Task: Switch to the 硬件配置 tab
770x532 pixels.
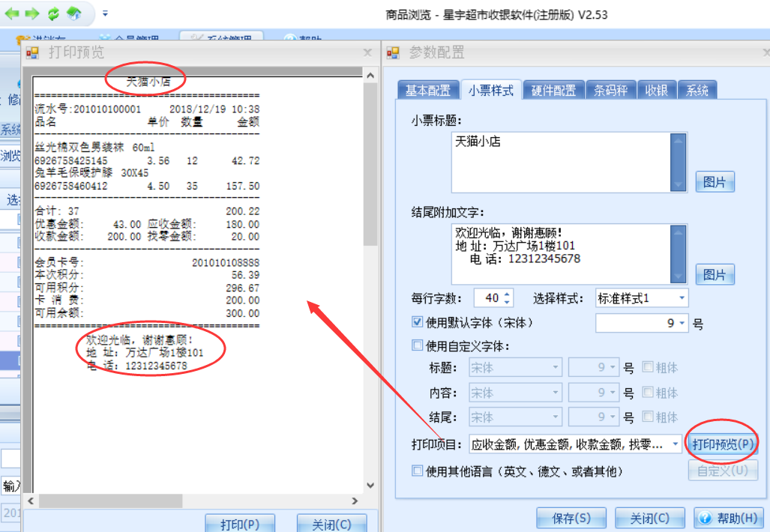Action: (553, 91)
